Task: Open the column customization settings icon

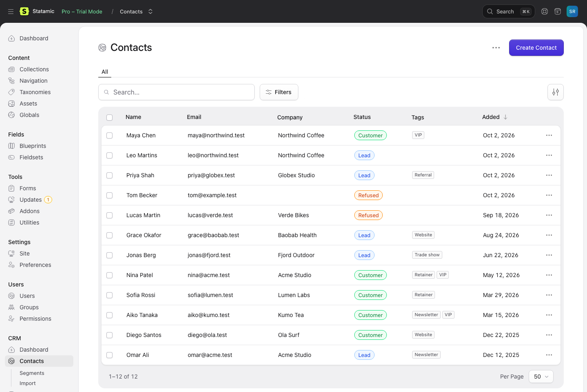Action: (x=555, y=92)
